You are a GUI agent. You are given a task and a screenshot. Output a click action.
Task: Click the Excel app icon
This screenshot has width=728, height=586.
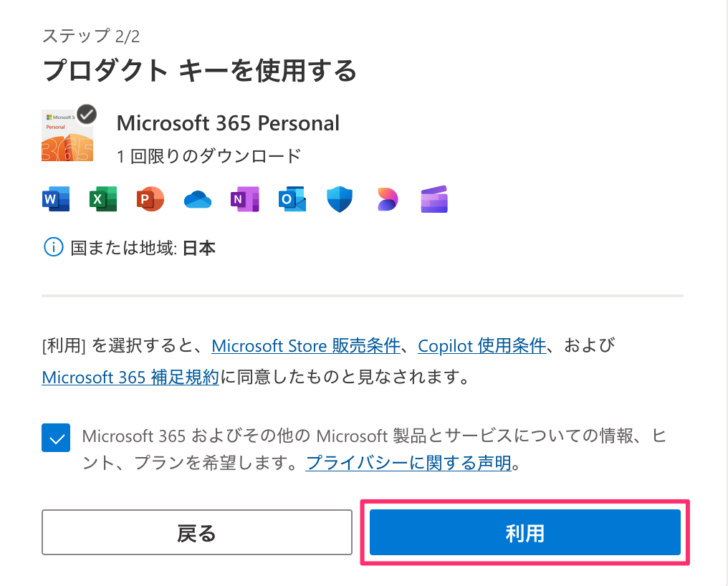103,199
